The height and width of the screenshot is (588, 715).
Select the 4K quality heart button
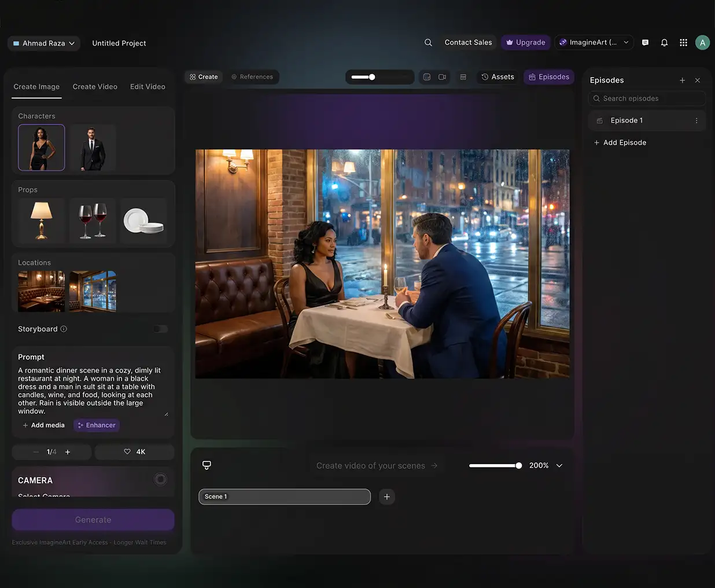click(134, 452)
